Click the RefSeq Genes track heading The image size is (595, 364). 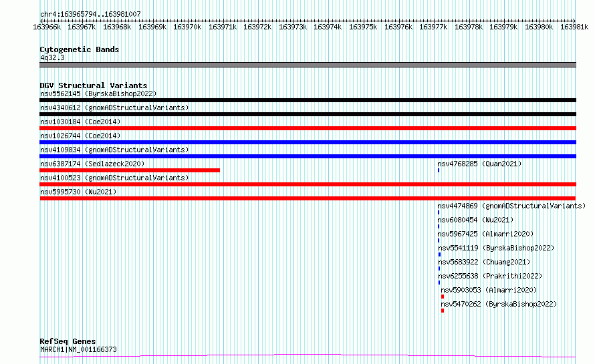tap(68, 341)
